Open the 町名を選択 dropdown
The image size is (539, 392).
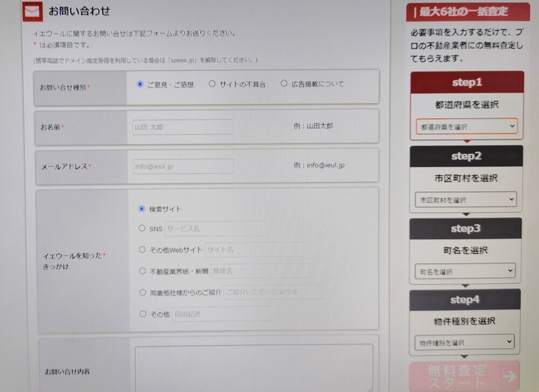(x=465, y=271)
